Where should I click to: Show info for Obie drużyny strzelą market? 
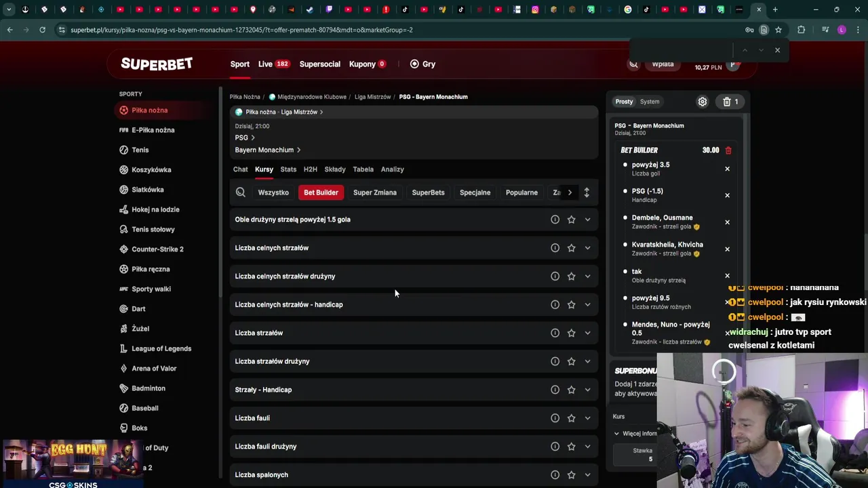(555, 220)
